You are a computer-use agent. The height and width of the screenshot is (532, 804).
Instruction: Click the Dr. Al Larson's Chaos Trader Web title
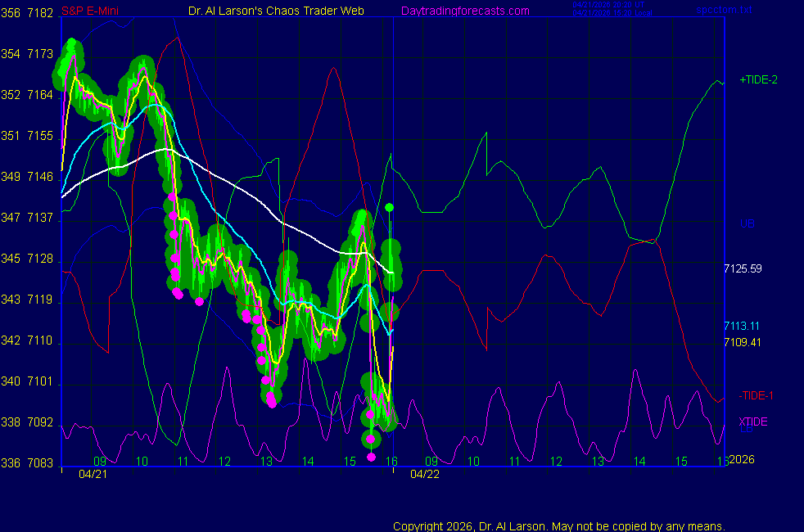click(x=276, y=11)
